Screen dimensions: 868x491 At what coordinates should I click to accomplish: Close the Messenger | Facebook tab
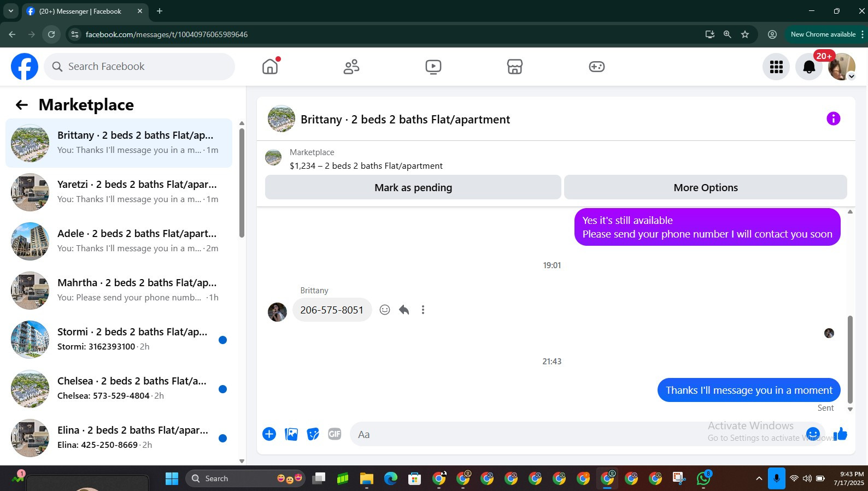coord(140,11)
